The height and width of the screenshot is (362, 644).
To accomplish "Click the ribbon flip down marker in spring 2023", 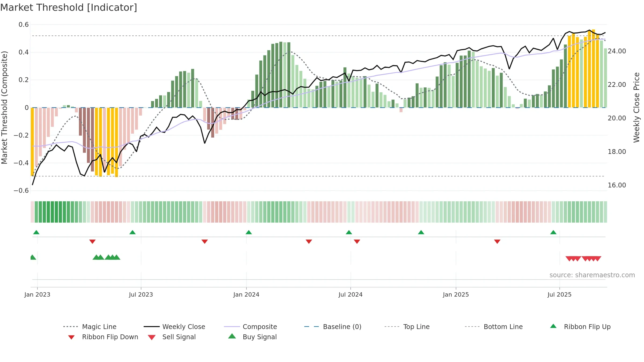I will (x=92, y=242).
